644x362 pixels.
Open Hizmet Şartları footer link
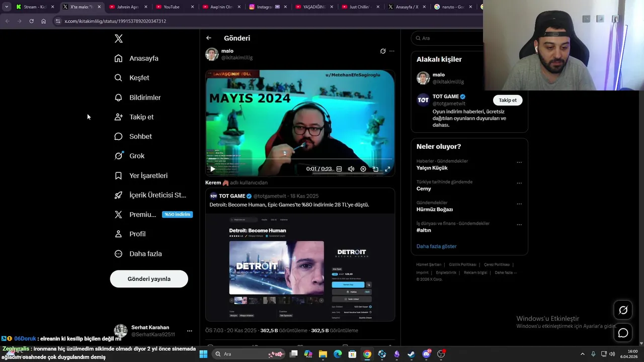point(429,264)
